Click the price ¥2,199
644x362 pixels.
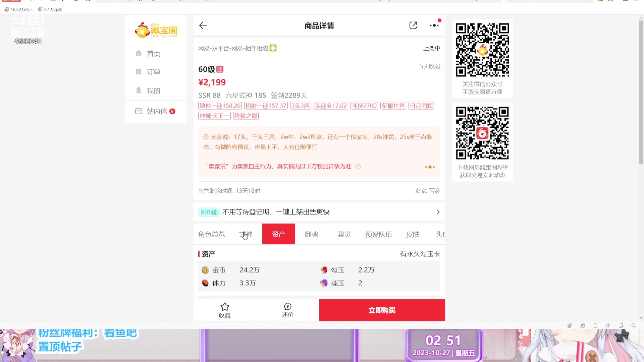[212, 82]
